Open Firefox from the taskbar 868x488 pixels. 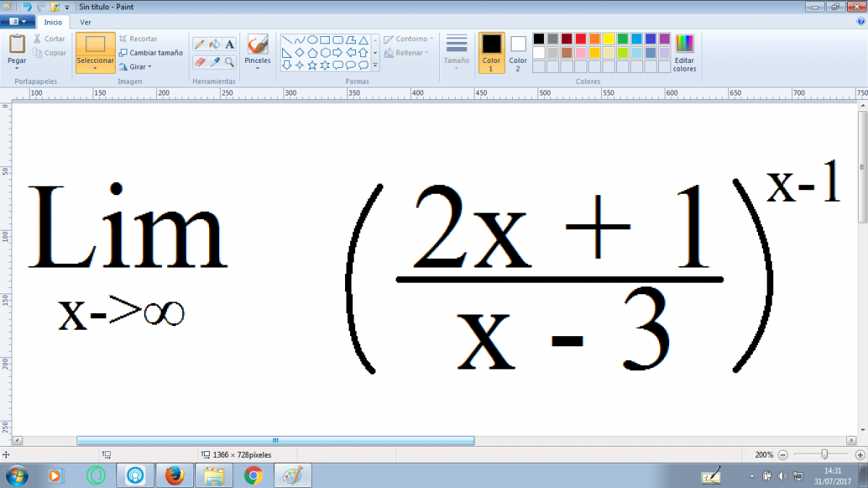coord(174,476)
